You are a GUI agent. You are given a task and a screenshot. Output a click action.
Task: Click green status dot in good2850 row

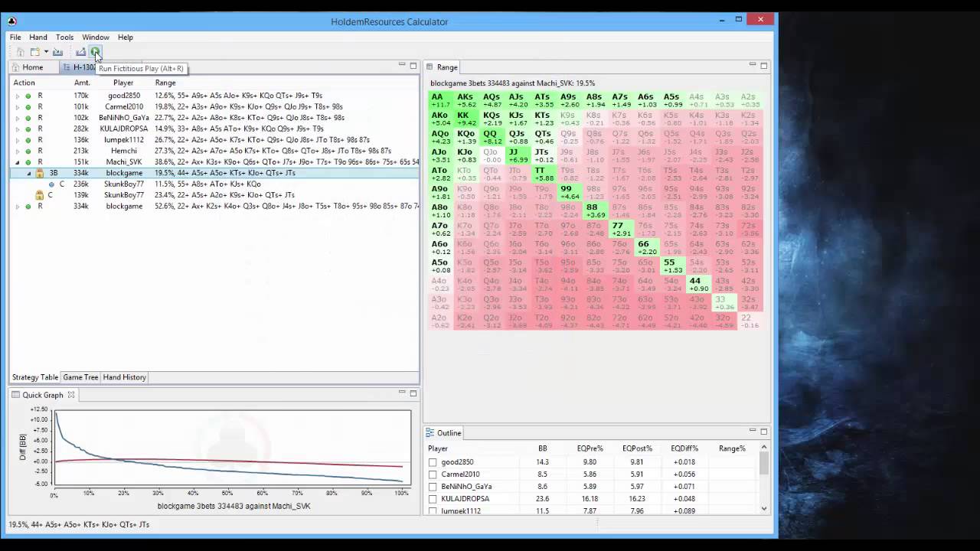coord(28,96)
